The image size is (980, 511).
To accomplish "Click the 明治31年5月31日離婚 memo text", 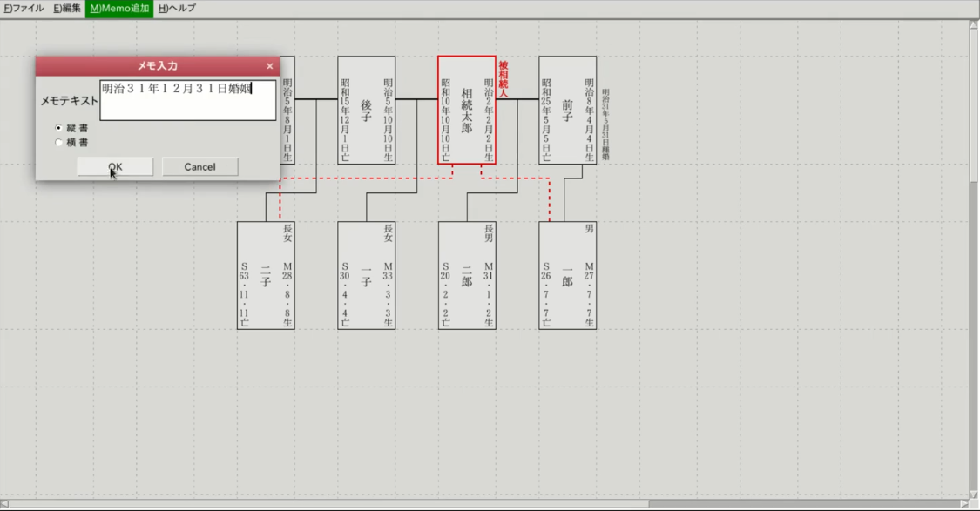I will coord(605,124).
